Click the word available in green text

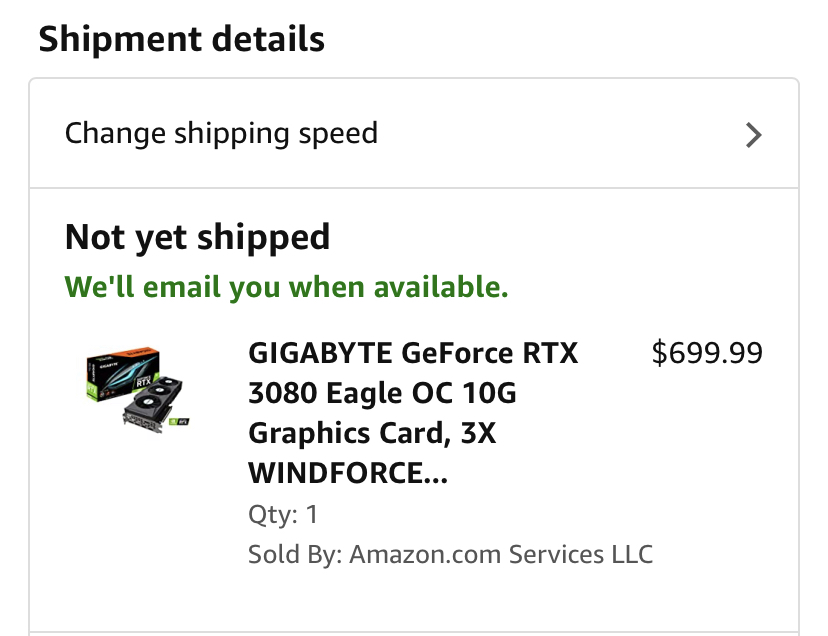point(440,288)
